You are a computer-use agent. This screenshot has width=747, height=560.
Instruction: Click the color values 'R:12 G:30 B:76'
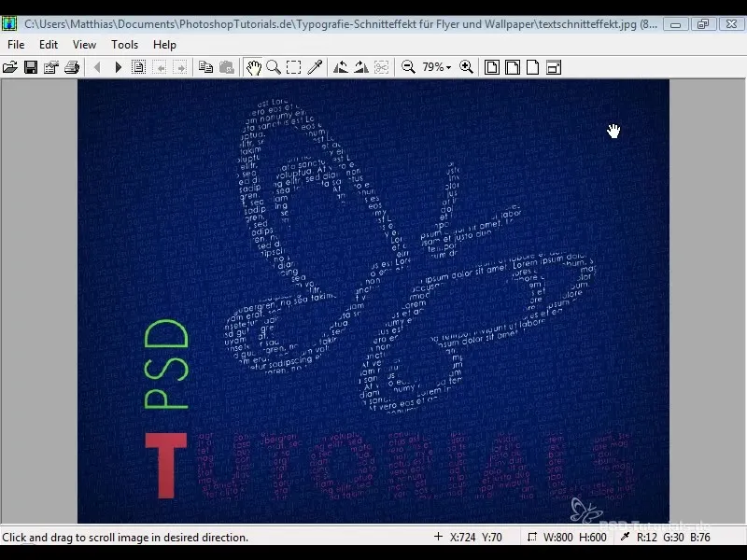click(x=673, y=538)
